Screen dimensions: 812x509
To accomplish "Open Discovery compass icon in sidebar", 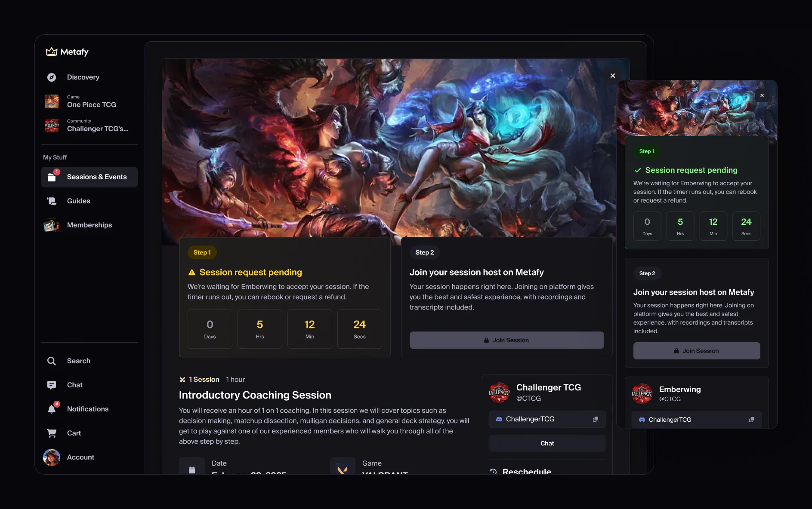I will [52, 77].
